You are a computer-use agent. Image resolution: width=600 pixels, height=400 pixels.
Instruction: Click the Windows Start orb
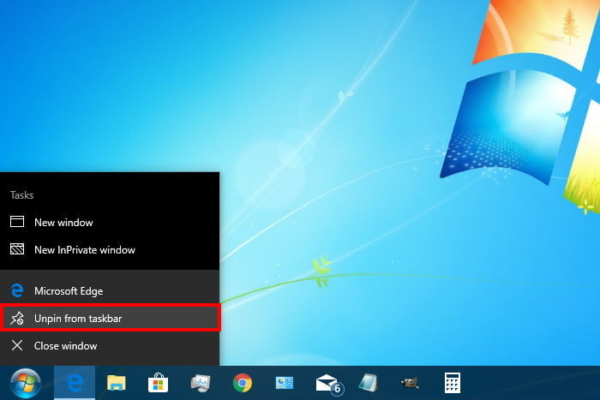coord(25,383)
